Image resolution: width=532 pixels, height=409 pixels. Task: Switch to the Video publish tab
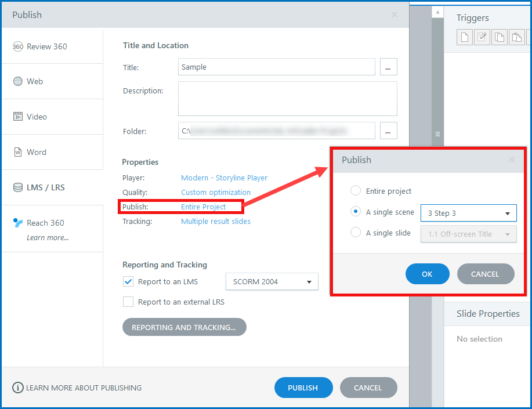tap(52, 117)
